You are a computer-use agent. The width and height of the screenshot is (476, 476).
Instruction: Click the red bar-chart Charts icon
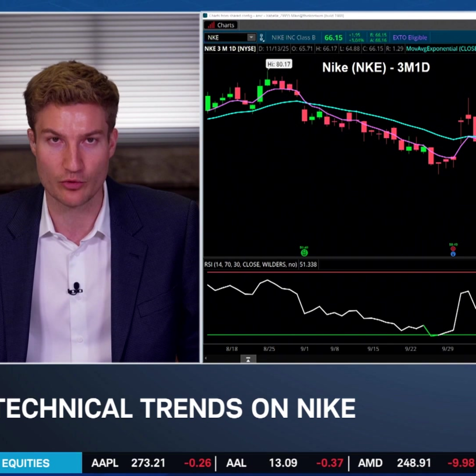point(211,25)
